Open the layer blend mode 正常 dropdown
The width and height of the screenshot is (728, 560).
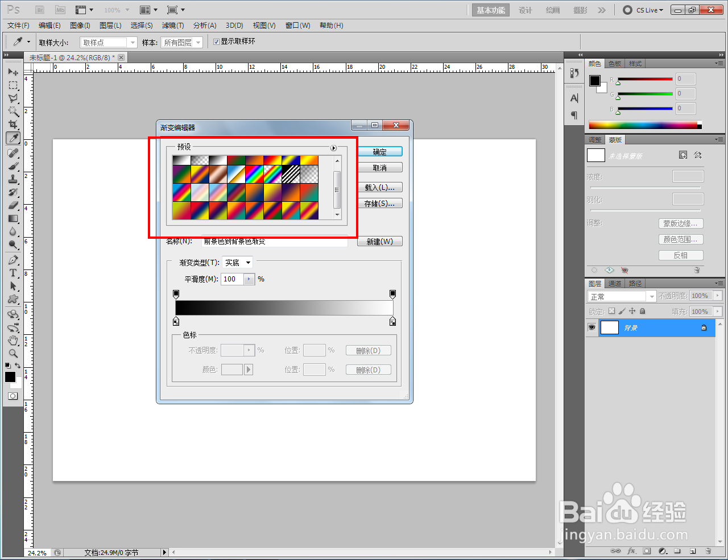pos(622,296)
